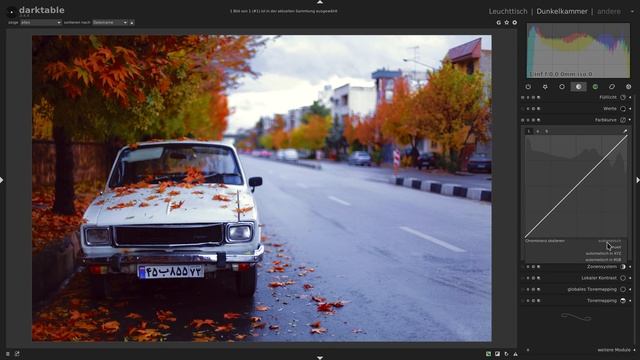Collapse top panel with top arrow
Viewport: 640px width, 360px height.
click(x=320, y=2)
